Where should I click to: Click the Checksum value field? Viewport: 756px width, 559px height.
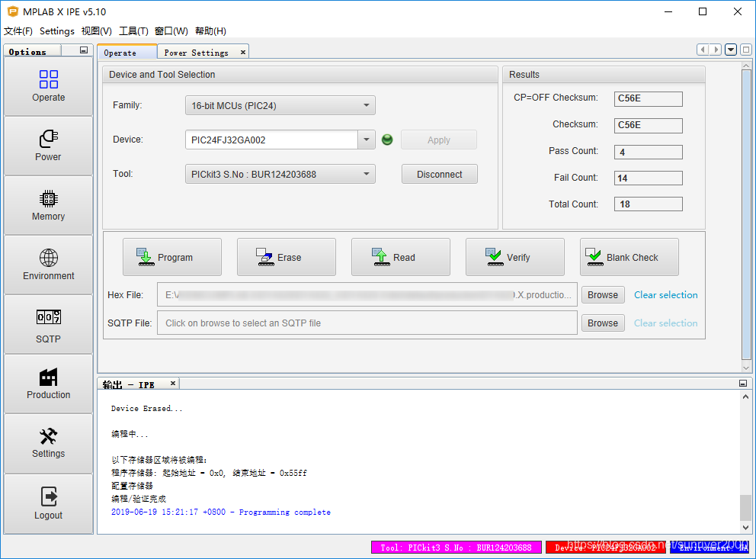[648, 125]
